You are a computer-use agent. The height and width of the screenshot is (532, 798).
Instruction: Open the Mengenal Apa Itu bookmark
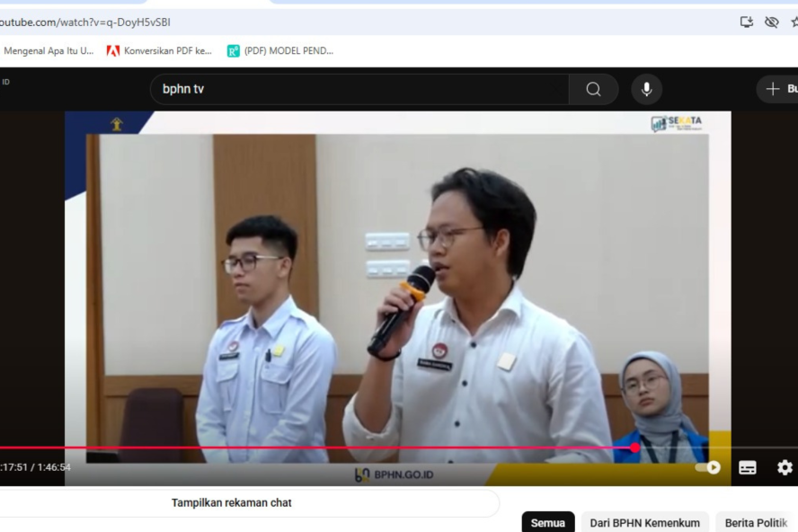48,51
